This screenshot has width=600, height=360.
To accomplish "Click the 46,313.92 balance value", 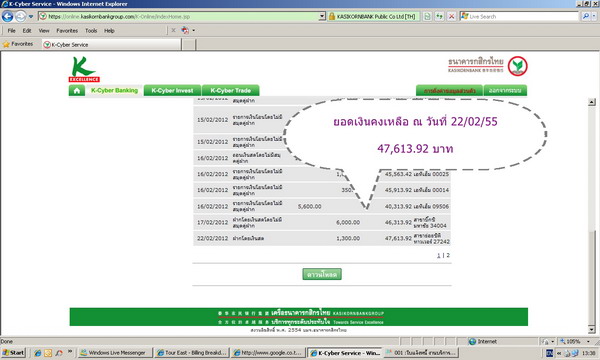I will [398, 222].
